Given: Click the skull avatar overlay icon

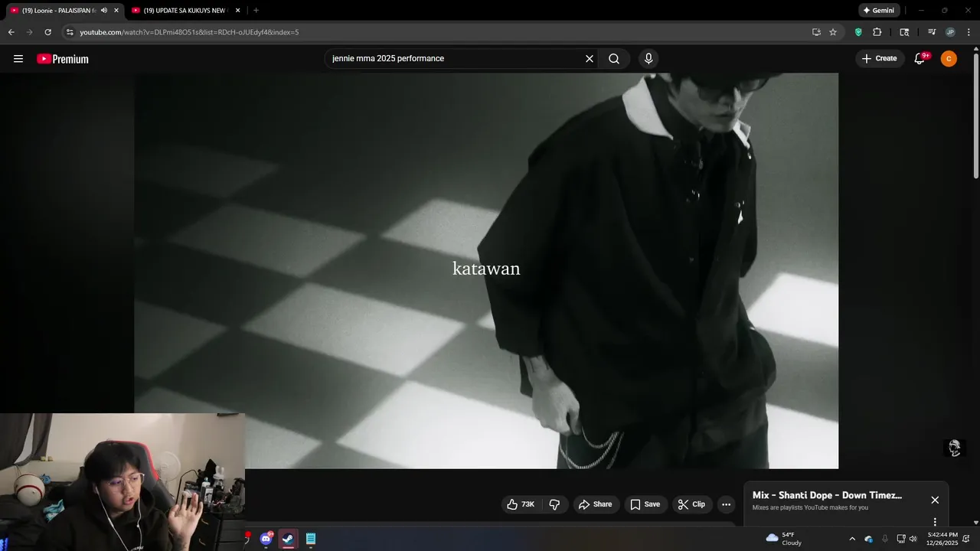Looking at the screenshot, I should click(955, 448).
